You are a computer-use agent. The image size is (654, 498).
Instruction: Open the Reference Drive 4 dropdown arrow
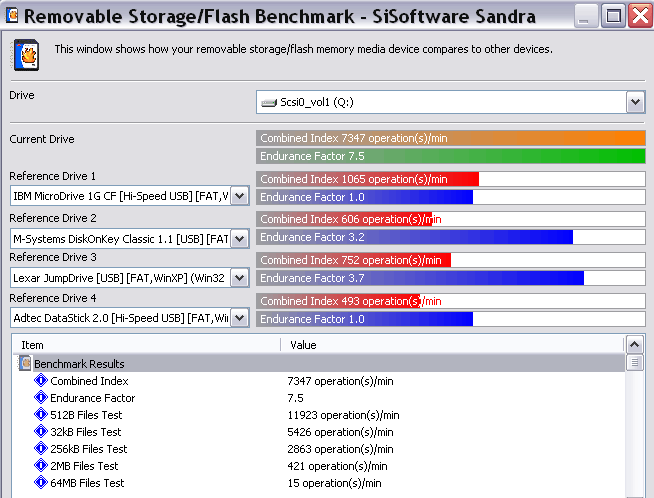point(239,318)
